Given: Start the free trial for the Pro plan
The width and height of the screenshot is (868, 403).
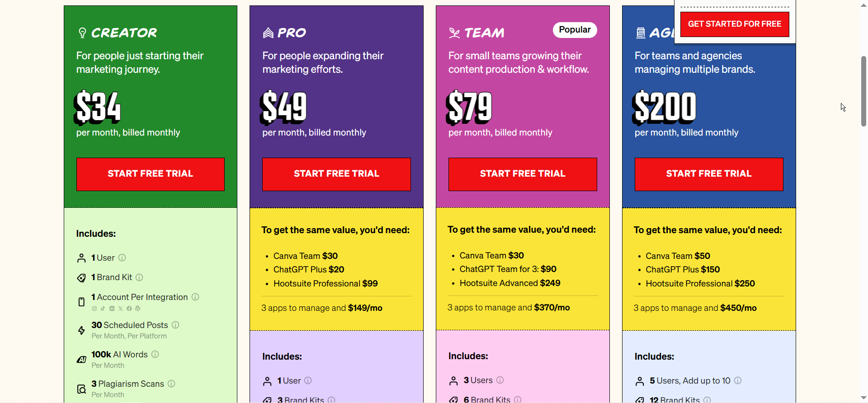Looking at the screenshot, I should pos(336,174).
